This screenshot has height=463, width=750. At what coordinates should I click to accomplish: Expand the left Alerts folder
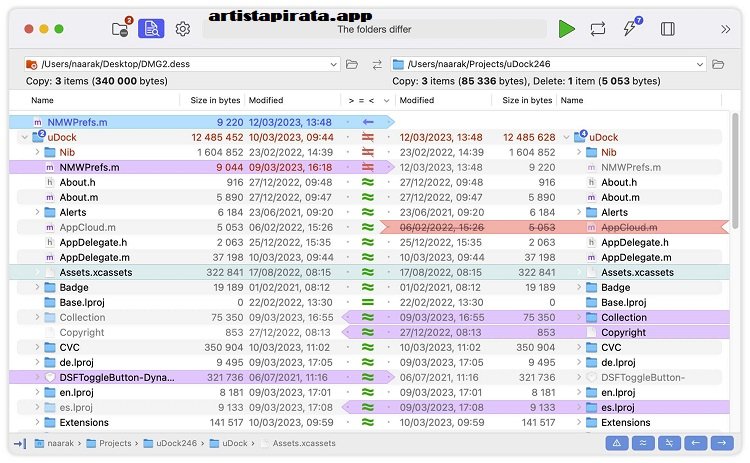click(x=37, y=212)
